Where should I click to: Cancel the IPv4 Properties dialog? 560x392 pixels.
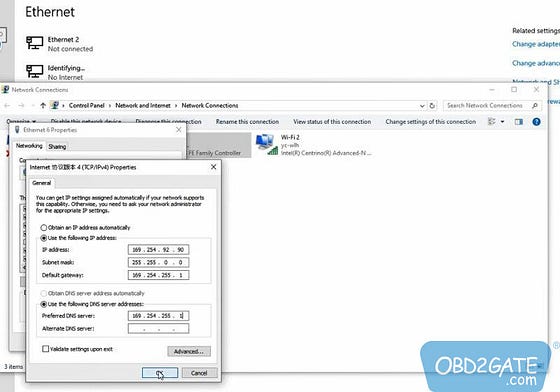199,373
